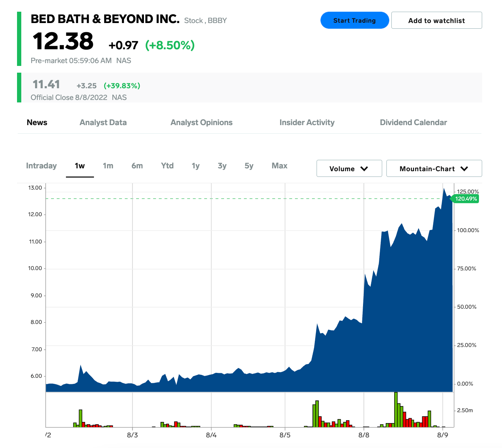Click the 8.00 price axis label
The height and width of the screenshot is (448, 502).
click(x=37, y=322)
